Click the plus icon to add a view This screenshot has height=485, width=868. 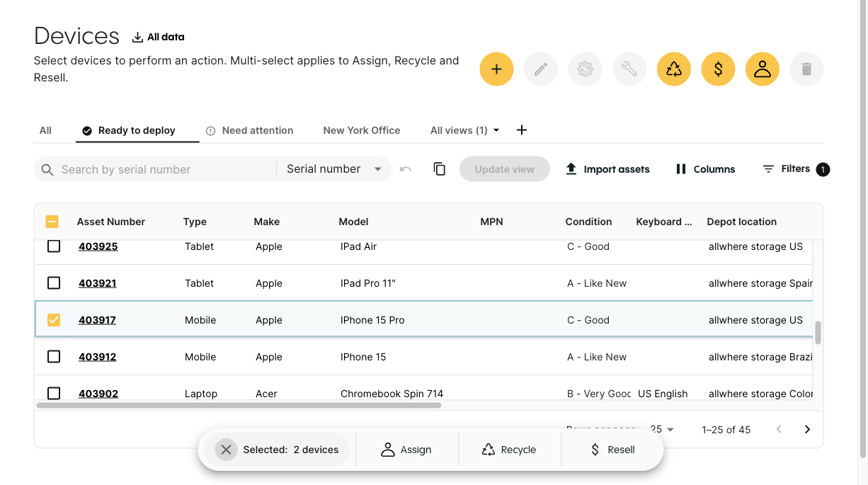coord(522,130)
